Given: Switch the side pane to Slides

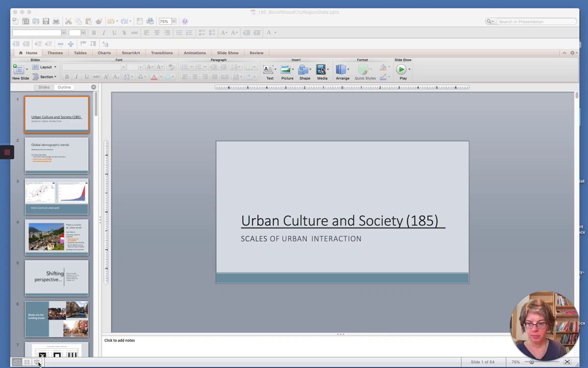Looking at the screenshot, I should pyautogui.click(x=44, y=87).
